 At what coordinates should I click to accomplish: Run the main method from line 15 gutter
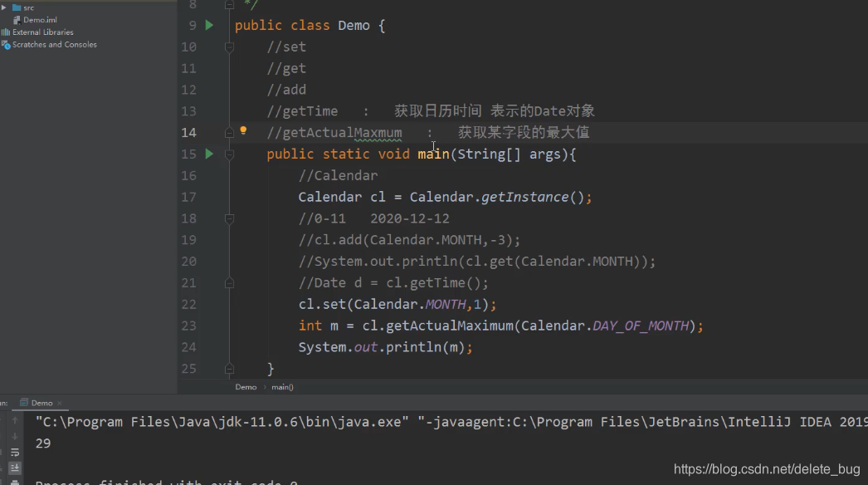pyautogui.click(x=209, y=154)
